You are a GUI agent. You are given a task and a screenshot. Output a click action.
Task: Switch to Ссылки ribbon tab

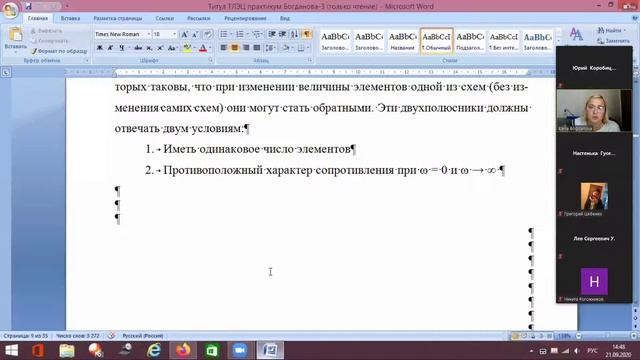pyautogui.click(x=164, y=18)
